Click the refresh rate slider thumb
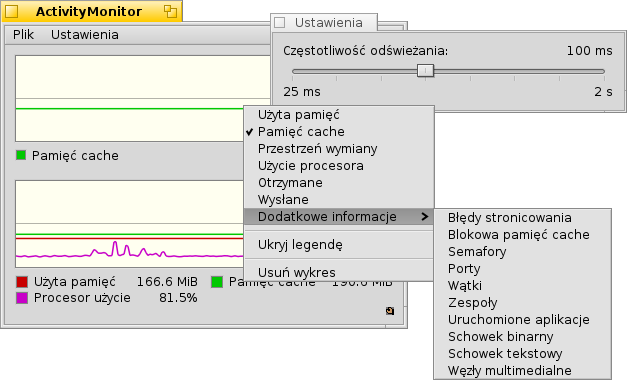This screenshot has height=380, width=627. click(425, 71)
